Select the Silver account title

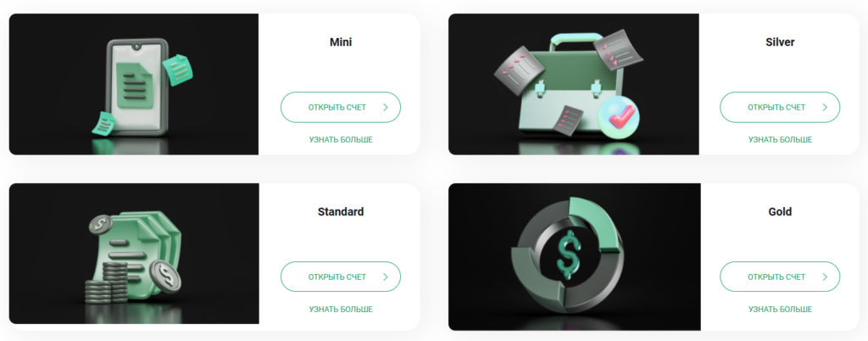click(780, 42)
